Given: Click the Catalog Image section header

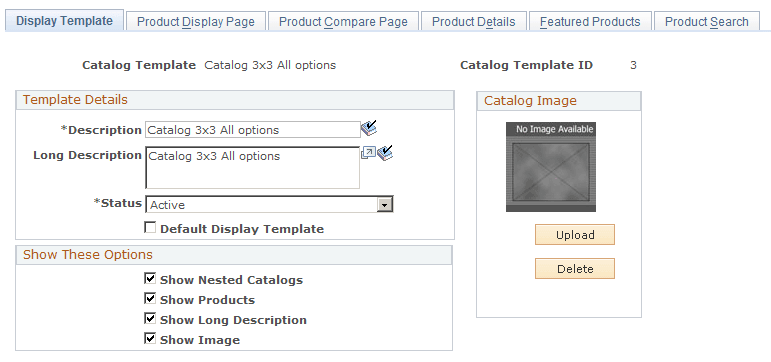Looking at the screenshot, I should pos(559,101).
